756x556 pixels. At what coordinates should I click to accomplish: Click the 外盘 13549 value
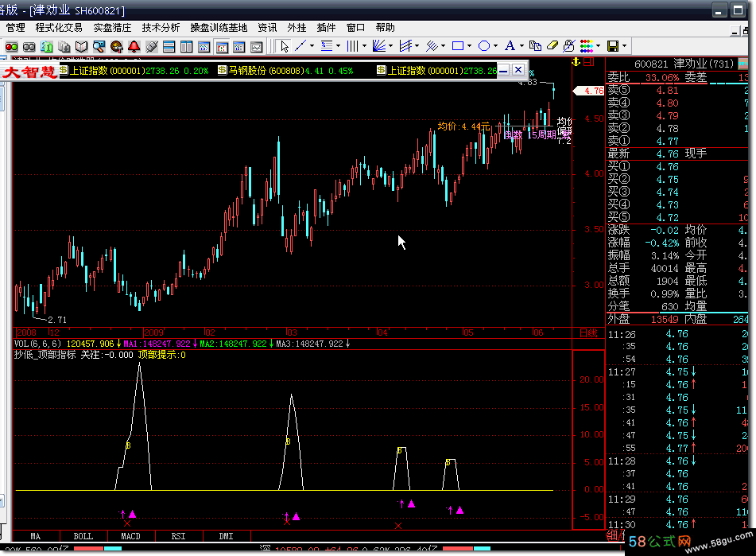coord(665,319)
